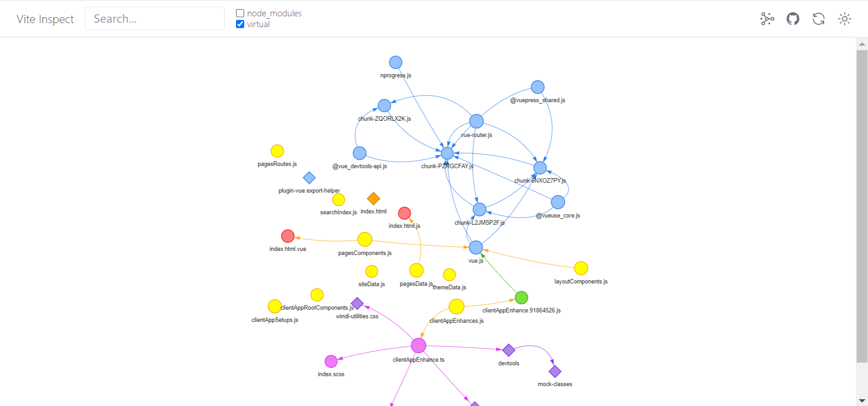Click the refresh icon
The height and width of the screenshot is (406, 868).
click(x=819, y=19)
